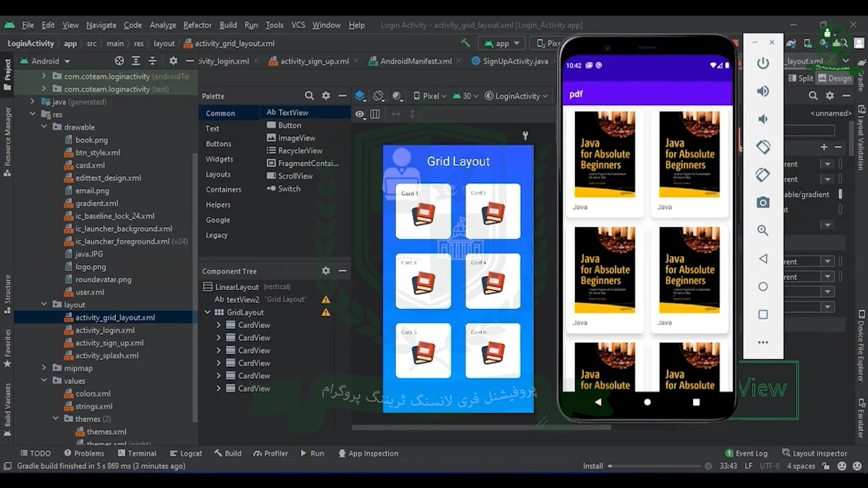Select RecyclerView in the palette
This screenshot has width=868, height=488.
click(x=300, y=150)
